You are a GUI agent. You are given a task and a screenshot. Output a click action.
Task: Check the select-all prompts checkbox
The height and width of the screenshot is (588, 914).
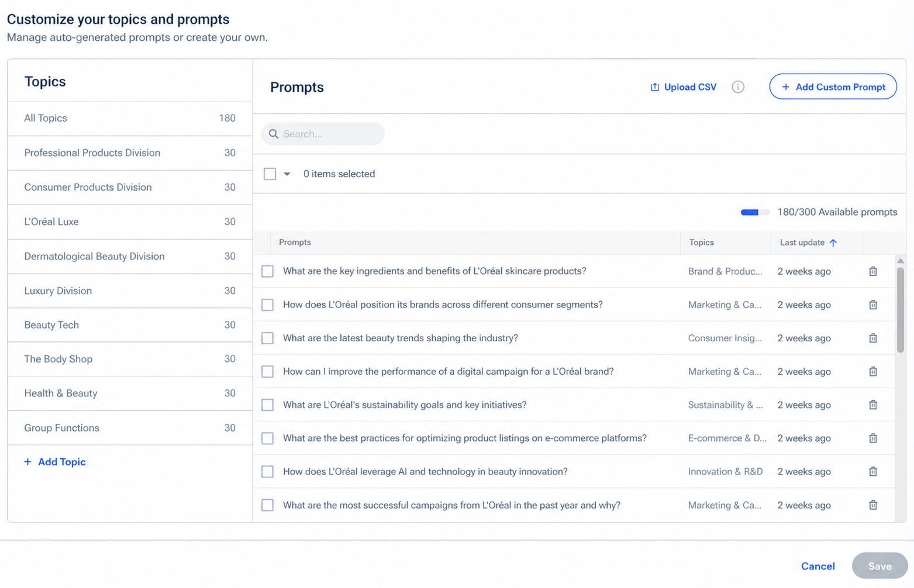[270, 174]
